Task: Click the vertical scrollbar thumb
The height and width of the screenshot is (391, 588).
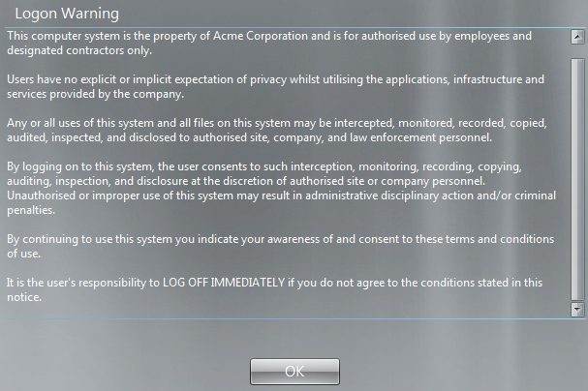Action: click(x=577, y=179)
